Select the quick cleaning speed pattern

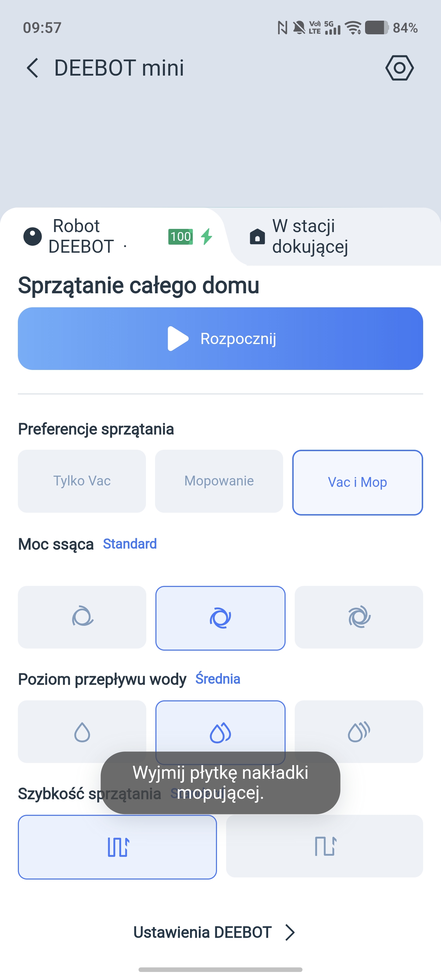point(324,846)
